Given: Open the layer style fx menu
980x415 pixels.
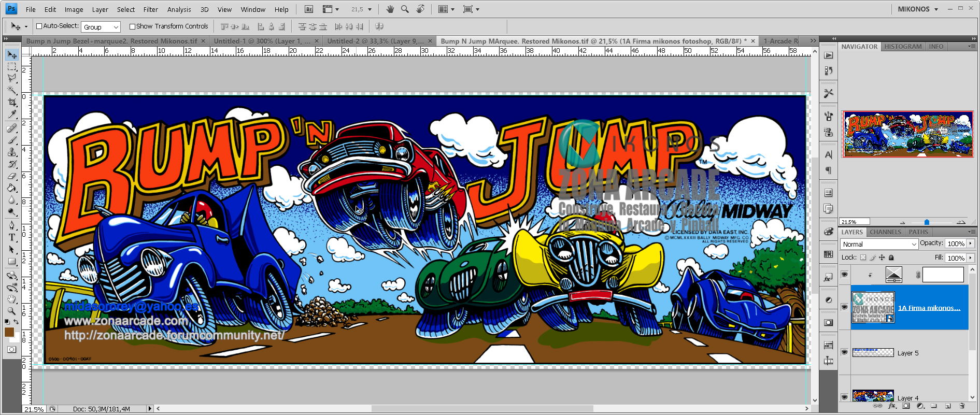Looking at the screenshot, I should click(892, 406).
